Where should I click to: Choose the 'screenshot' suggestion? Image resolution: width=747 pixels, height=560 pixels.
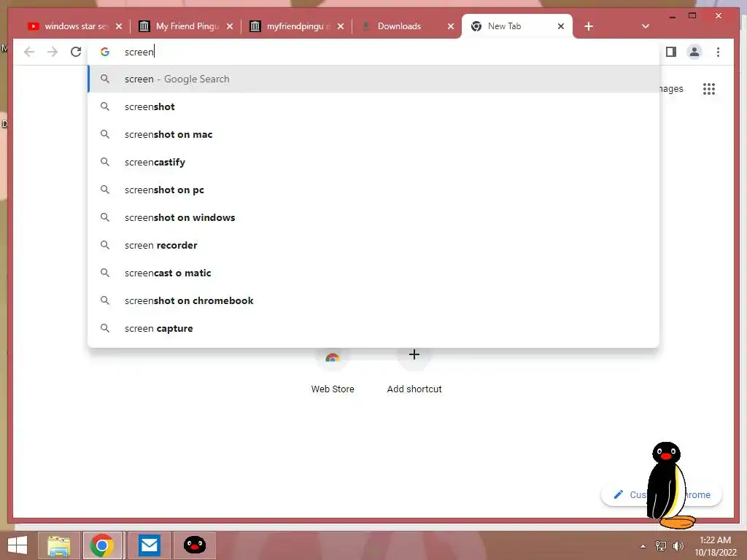[x=373, y=106]
